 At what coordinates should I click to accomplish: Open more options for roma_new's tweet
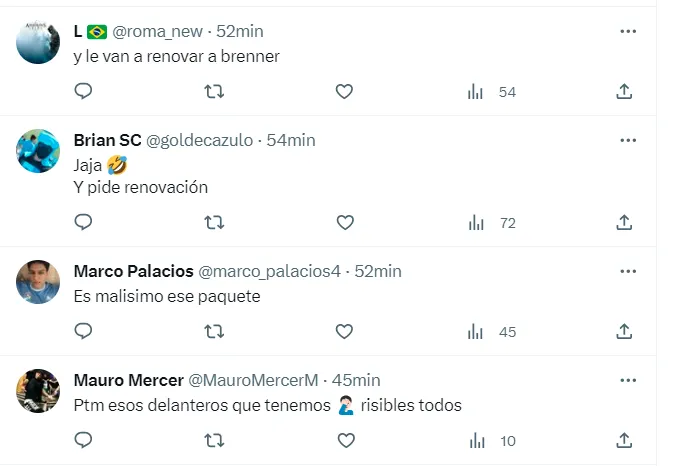pos(628,31)
